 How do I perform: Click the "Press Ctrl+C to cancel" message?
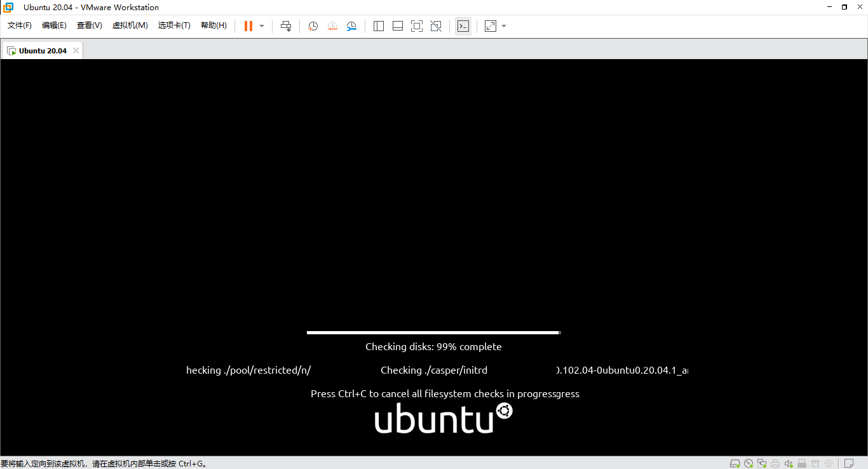click(445, 393)
